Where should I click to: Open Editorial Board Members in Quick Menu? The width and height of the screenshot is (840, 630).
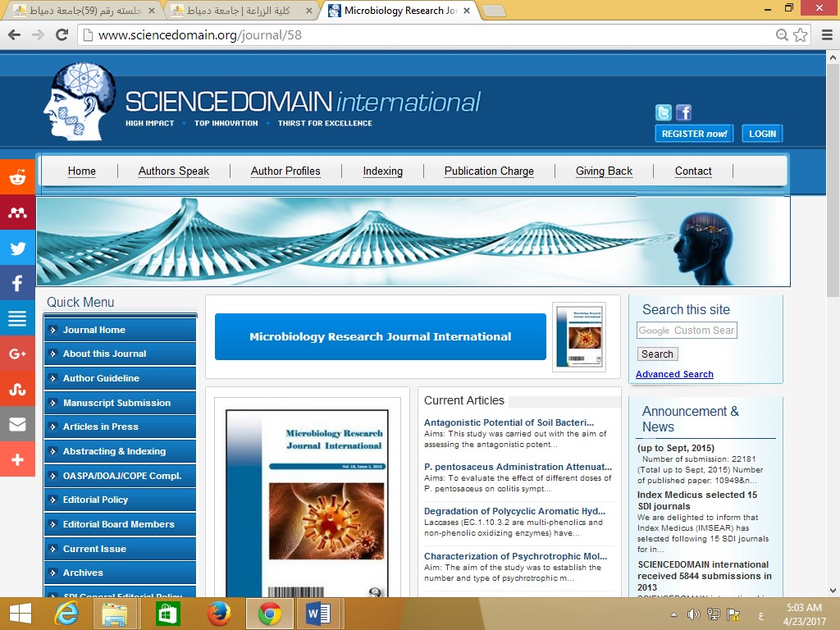(x=120, y=524)
